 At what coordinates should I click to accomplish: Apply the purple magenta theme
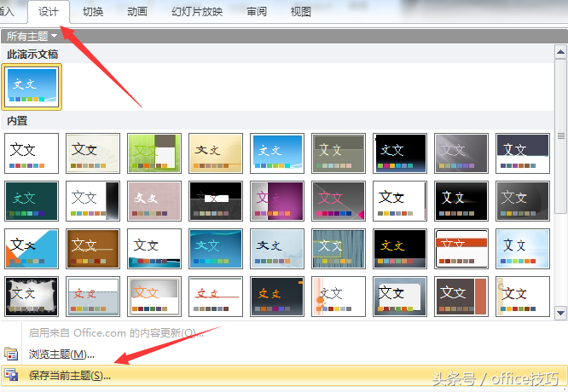(277, 201)
